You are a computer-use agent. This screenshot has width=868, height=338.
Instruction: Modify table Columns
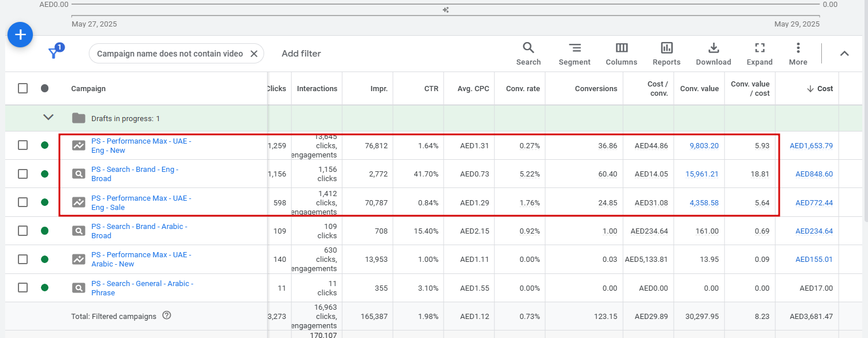(x=621, y=54)
